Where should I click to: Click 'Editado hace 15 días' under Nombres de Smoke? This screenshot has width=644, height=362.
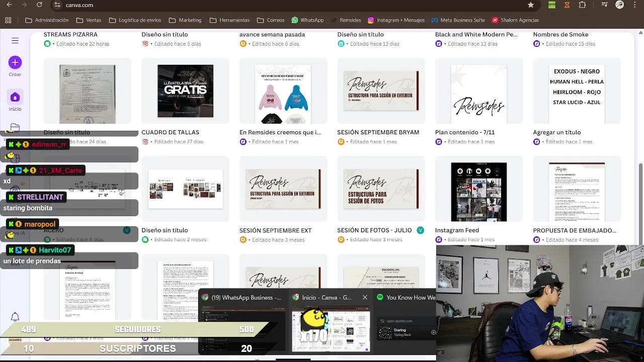click(x=570, y=44)
